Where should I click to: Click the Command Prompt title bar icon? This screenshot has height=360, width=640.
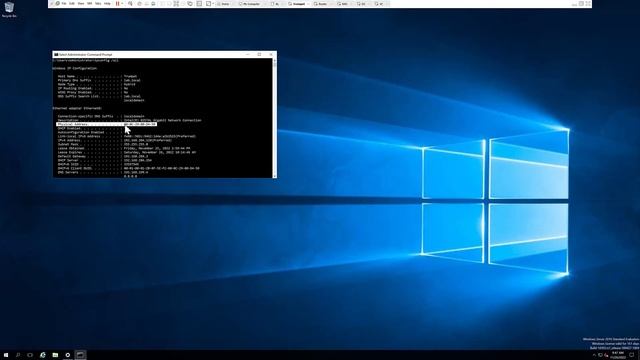click(56, 54)
